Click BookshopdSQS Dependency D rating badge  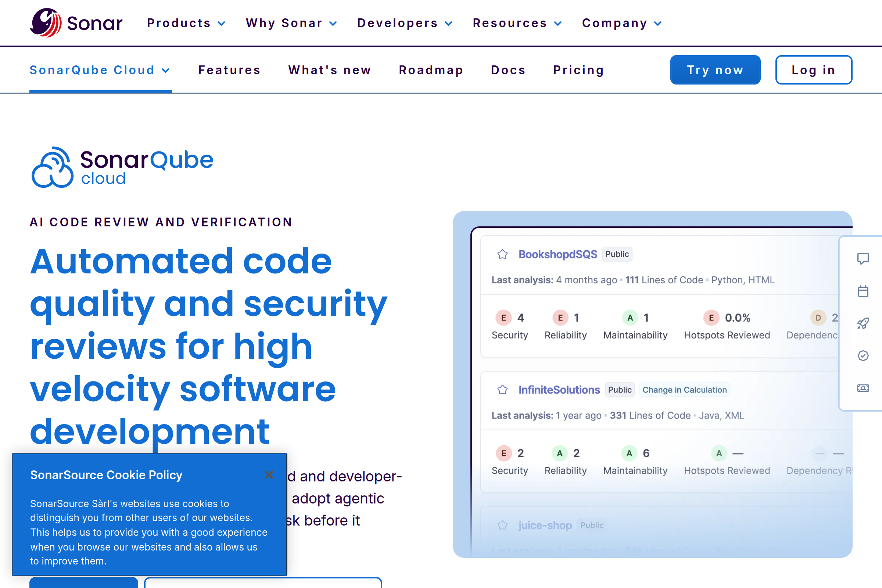[x=818, y=318]
